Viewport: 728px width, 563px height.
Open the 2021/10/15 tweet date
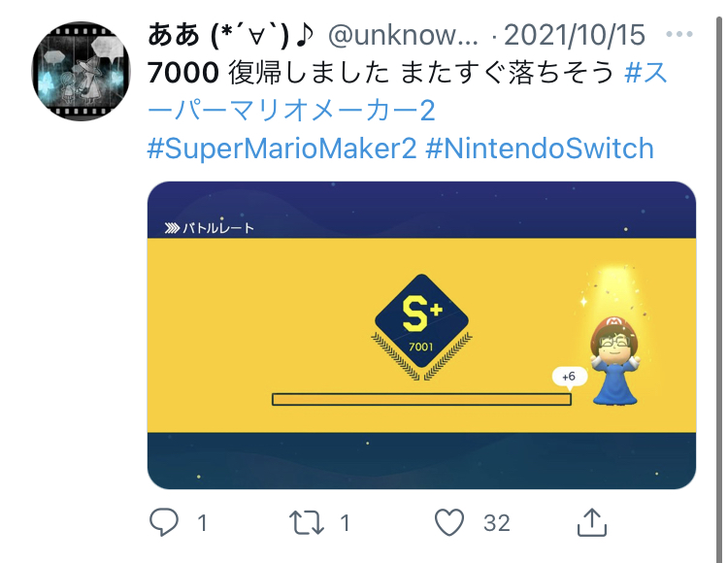coord(575,35)
